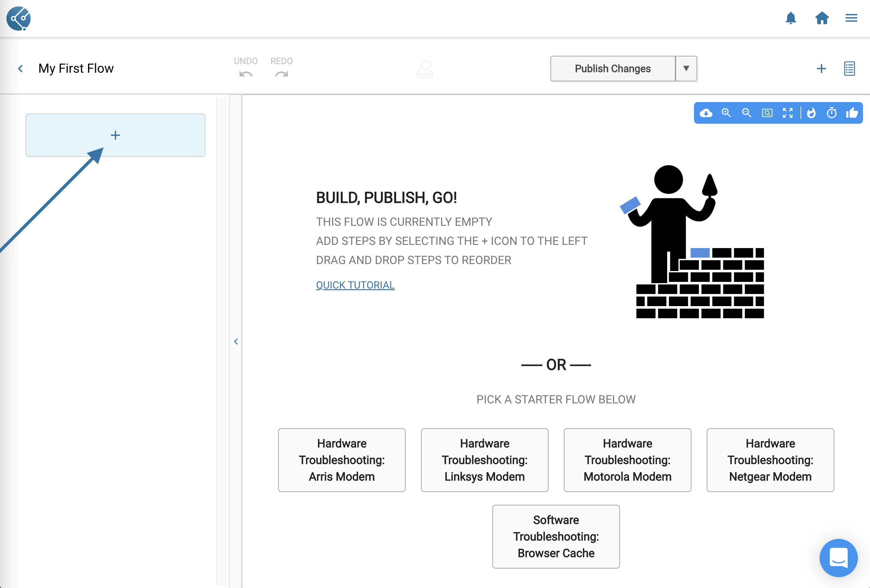
Task: Click the My First Flow title
Action: tap(76, 69)
